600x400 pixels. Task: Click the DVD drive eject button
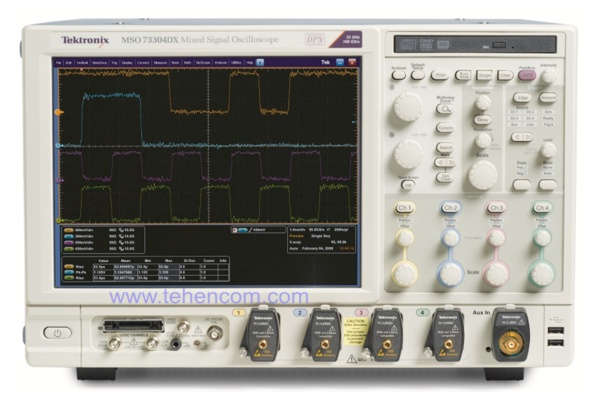(x=499, y=45)
